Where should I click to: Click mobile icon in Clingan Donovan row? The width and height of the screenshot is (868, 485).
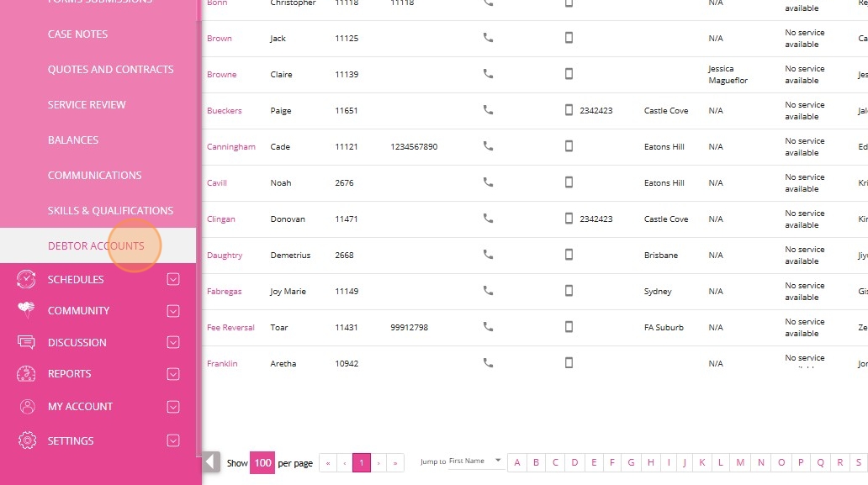pyautogui.click(x=569, y=219)
